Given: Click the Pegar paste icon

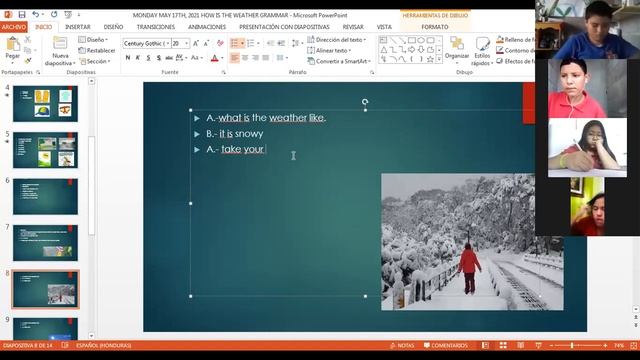Looking at the screenshot, I should [x=13, y=44].
